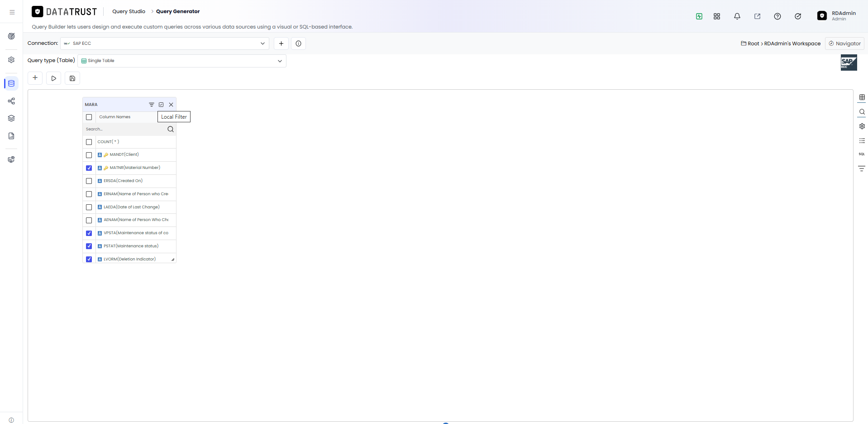Open the Single Table query type dropdown
868x424 pixels.
(x=182, y=61)
